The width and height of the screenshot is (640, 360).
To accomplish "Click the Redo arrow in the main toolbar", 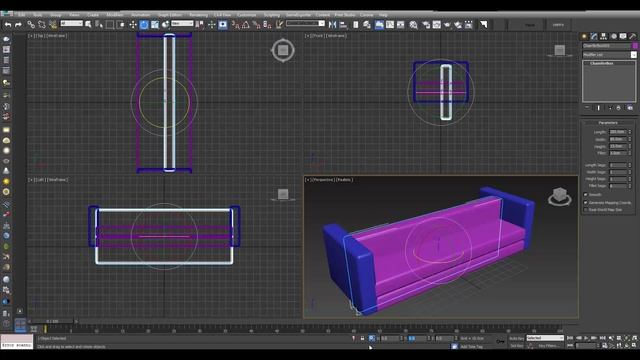I will [18, 25].
